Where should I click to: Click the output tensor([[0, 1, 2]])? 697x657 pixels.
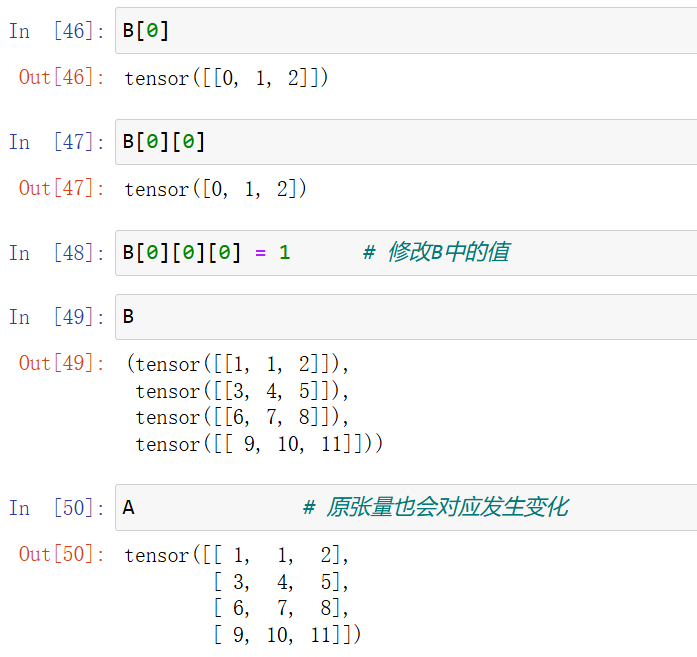pos(226,78)
